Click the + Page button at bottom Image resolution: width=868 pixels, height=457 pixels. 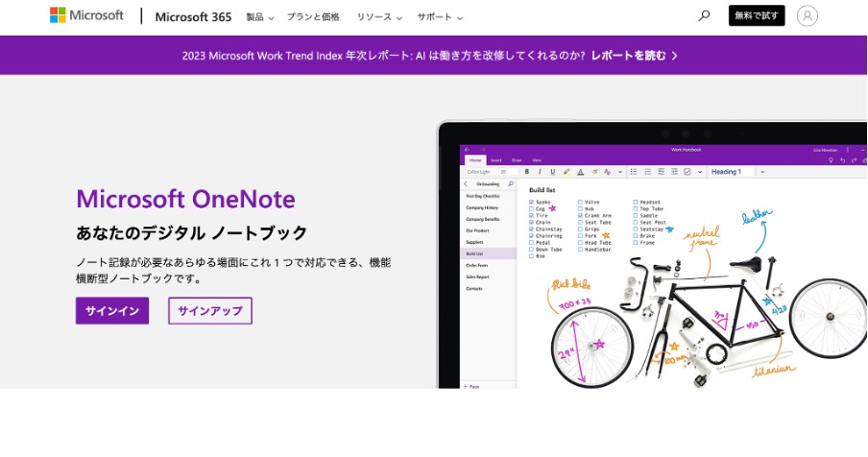(x=471, y=386)
